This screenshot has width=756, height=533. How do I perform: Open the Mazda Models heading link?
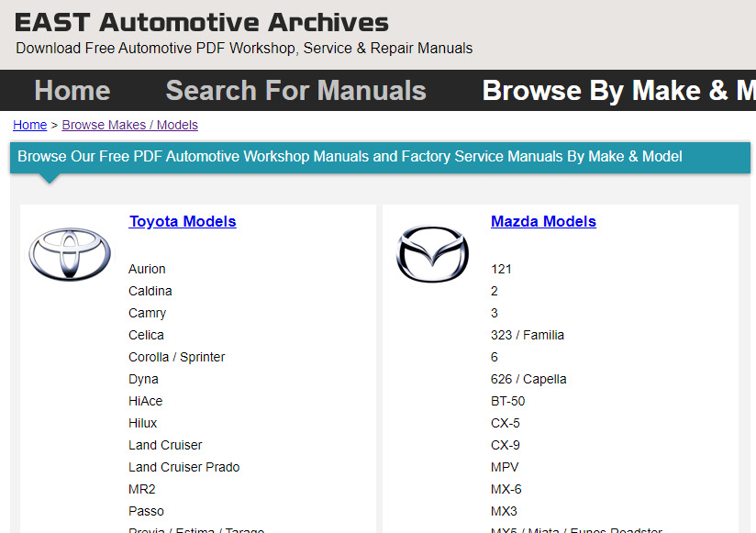click(543, 221)
